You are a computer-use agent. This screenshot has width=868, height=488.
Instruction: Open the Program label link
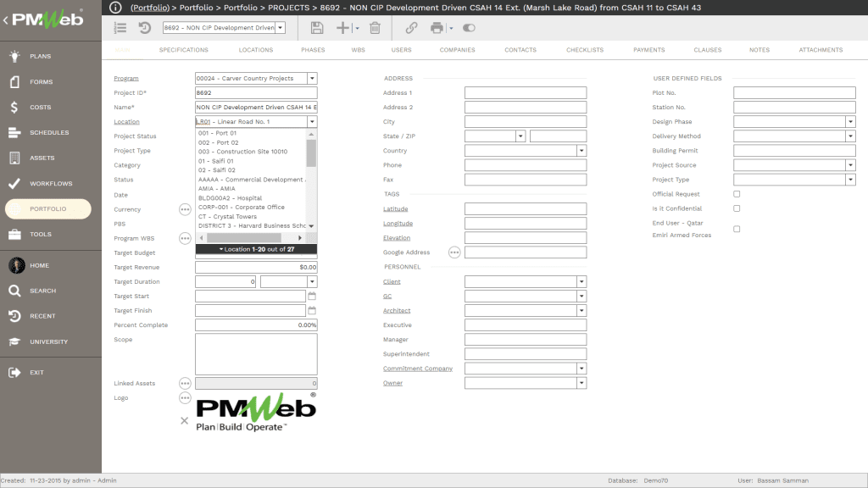[126, 79]
